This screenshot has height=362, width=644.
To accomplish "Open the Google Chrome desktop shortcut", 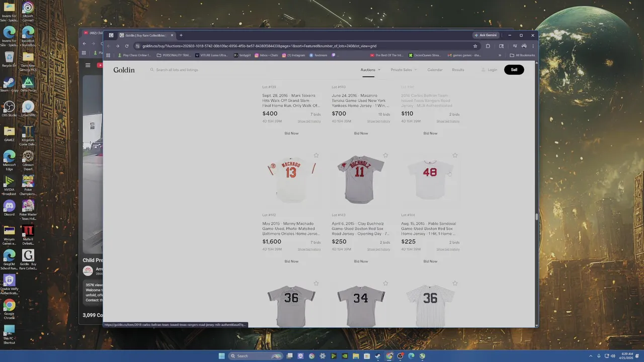I will [9, 309].
